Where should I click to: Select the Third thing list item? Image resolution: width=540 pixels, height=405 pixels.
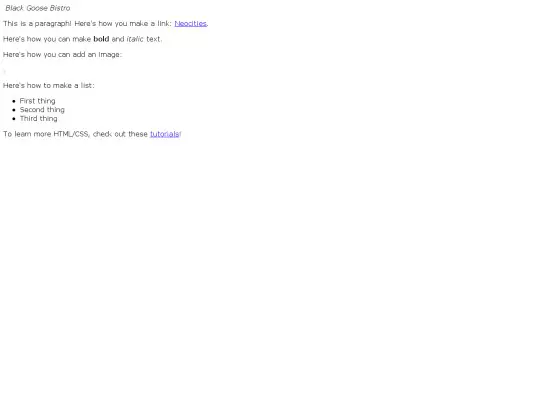click(39, 118)
